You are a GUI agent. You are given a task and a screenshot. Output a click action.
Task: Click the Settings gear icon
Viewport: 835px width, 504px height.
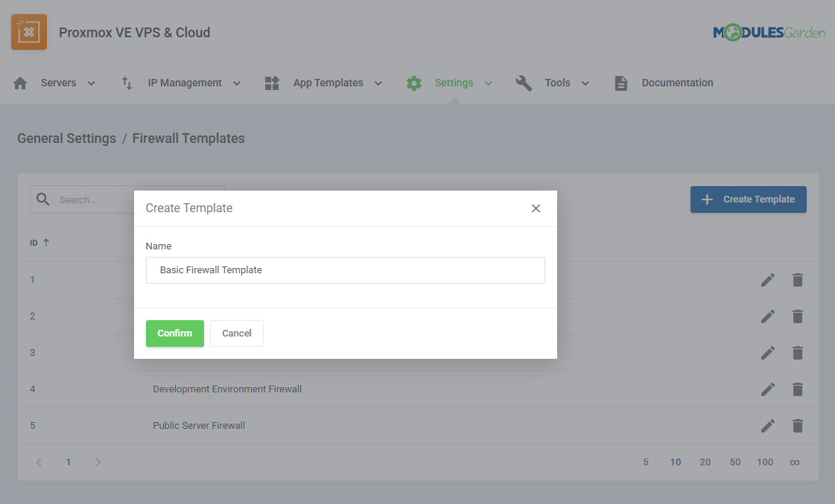click(414, 83)
